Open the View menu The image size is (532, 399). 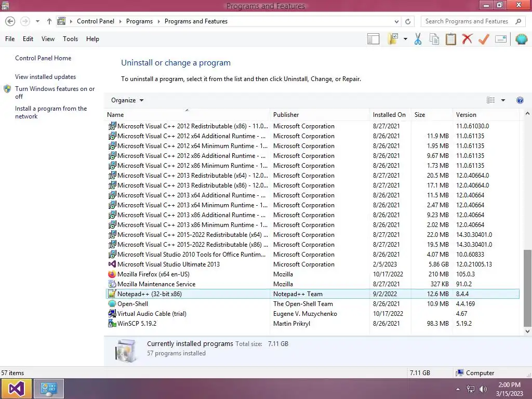pos(48,38)
